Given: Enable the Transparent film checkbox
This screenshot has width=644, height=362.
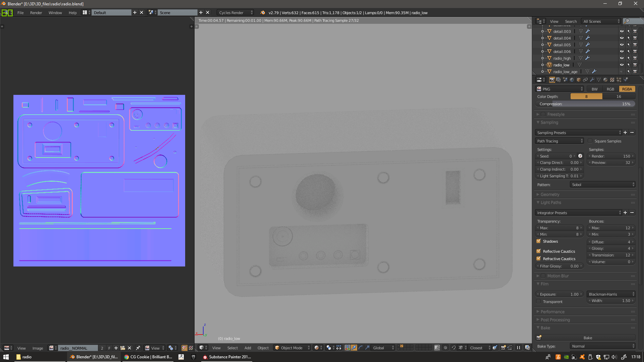Looking at the screenshot, I should click(x=538, y=302).
